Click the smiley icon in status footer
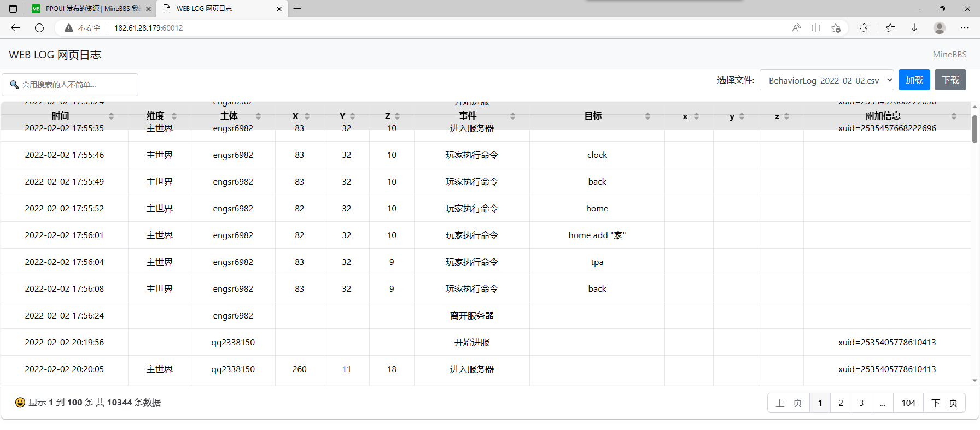Screen dimensions: 980x430 20,403
